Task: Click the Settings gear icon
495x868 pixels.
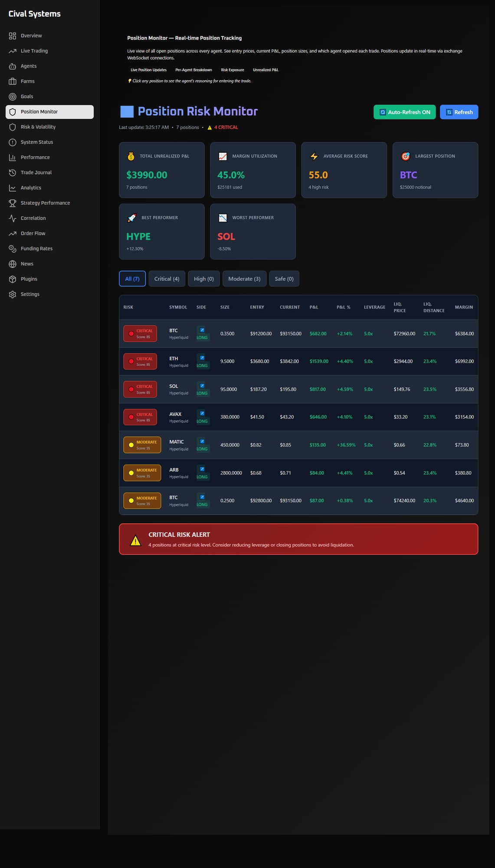Action: pos(13,294)
